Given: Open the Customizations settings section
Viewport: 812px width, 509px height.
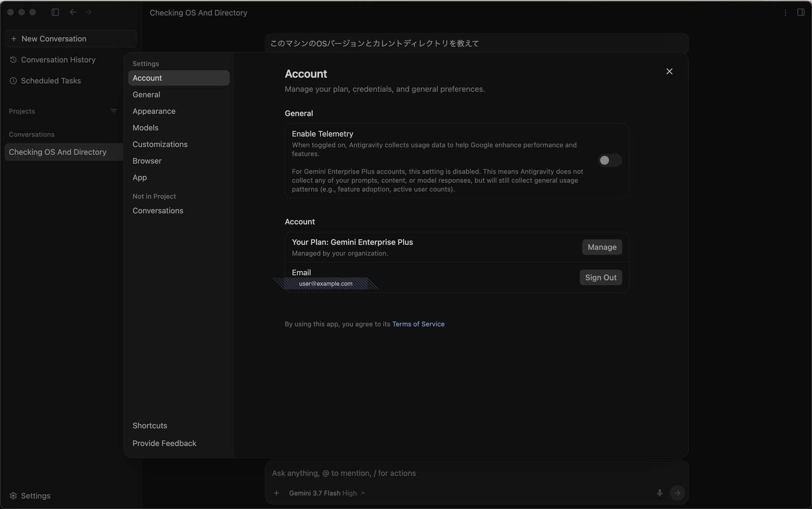Looking at the screenshot, I should coord(179,144).
